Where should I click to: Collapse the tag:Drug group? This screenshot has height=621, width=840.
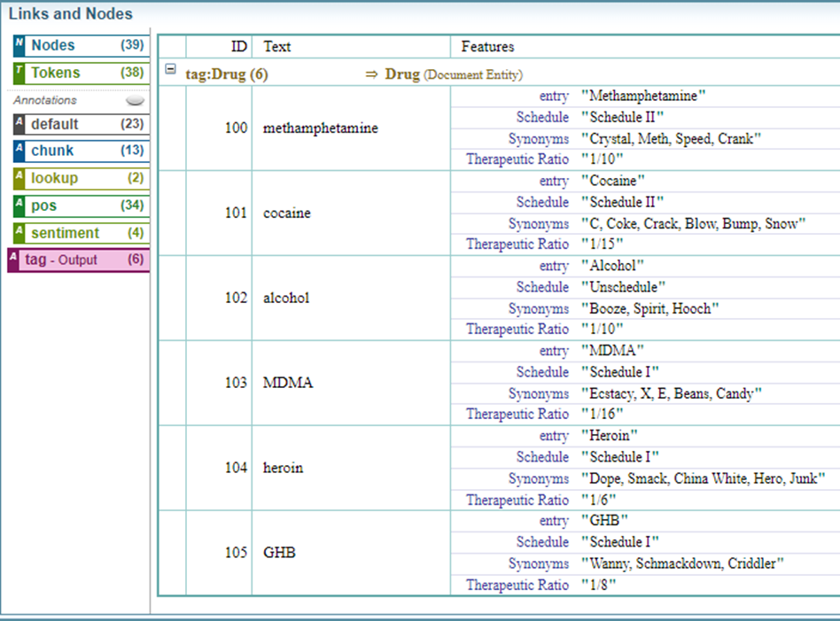point(170,68)
